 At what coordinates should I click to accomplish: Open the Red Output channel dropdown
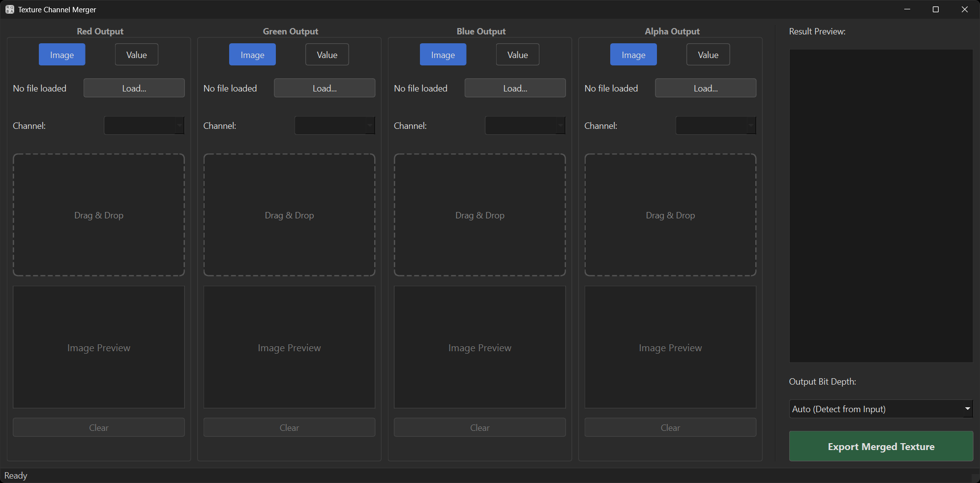click(x=144, y=125)
